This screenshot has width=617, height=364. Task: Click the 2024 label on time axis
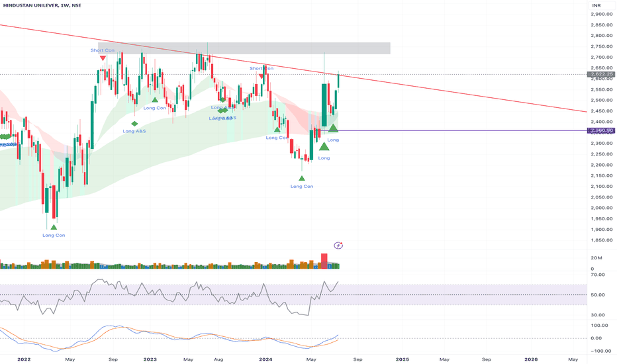click(266, 359)
